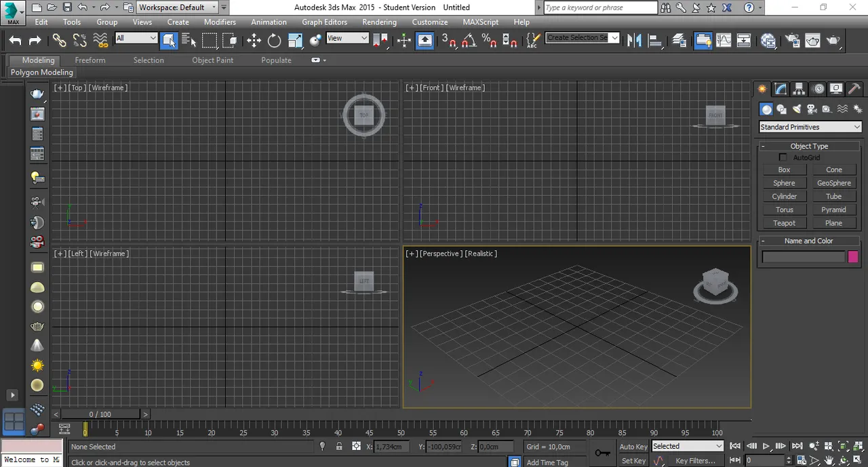
Task: Select the Lights create category icon
Action: coord(796,108)
